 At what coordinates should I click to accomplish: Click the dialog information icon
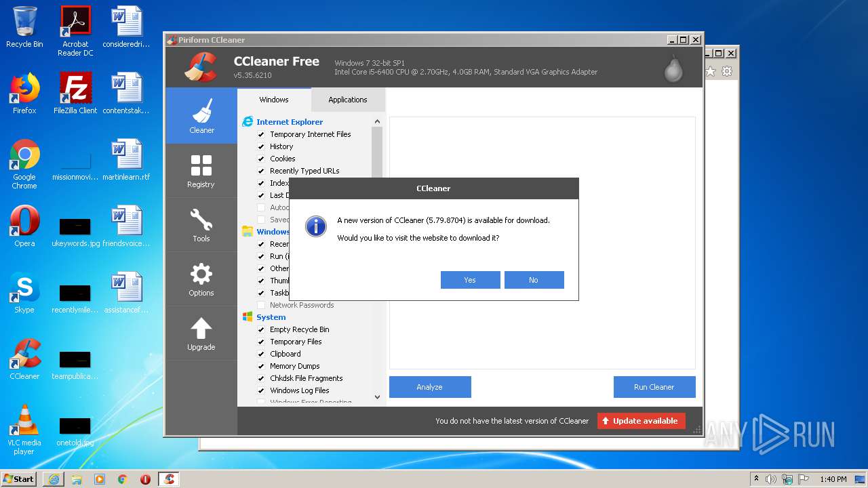click(x=316, y=227)
